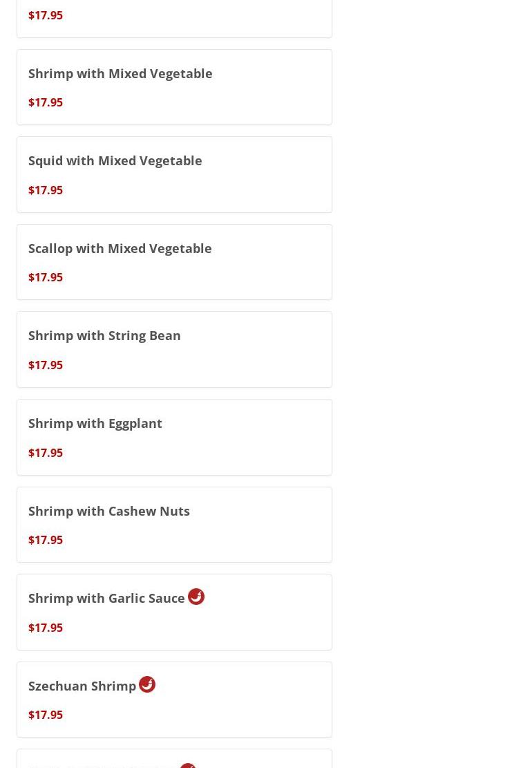This screenshot has width=532, height=768.
Task: Select the Shrimp with Eggplant dish name
Action: [95, 423]
